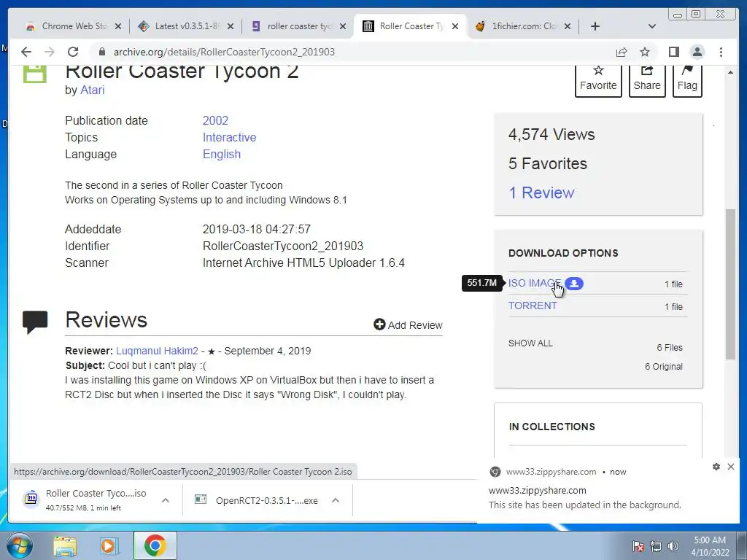Click the speech bubble Reviews icon
The image size is (747, 560).
pyautogui.click(x=35, y=322)
